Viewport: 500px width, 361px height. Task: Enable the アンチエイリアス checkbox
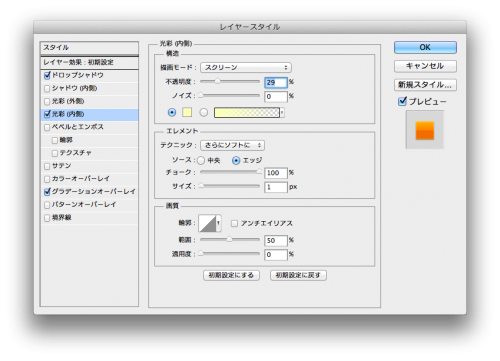pyautogui.click(x=234, y=223)
